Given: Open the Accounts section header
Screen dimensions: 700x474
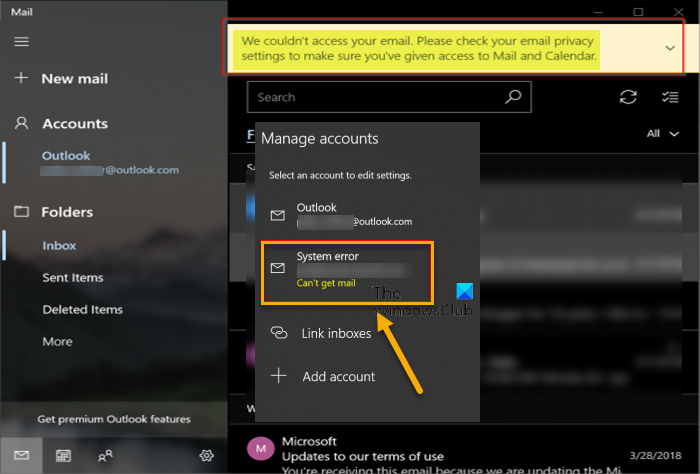Looking at the screenshot, I should coord(61,124).
